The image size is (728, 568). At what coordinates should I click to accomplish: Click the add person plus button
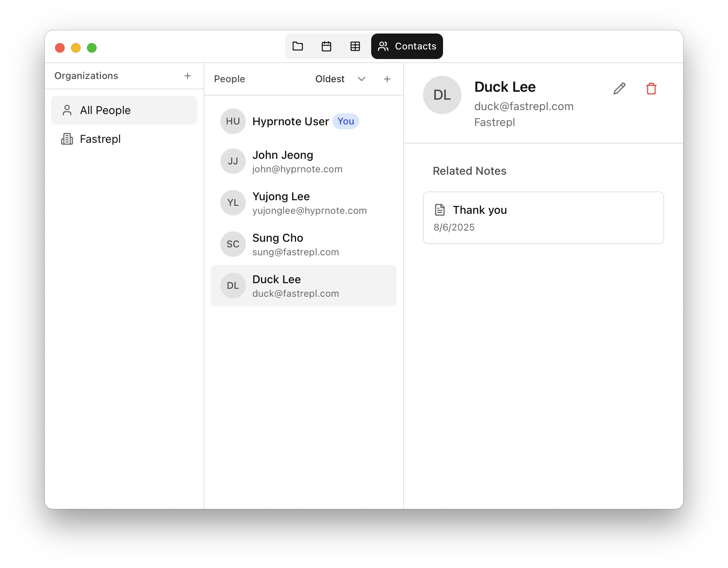point(387,79)
